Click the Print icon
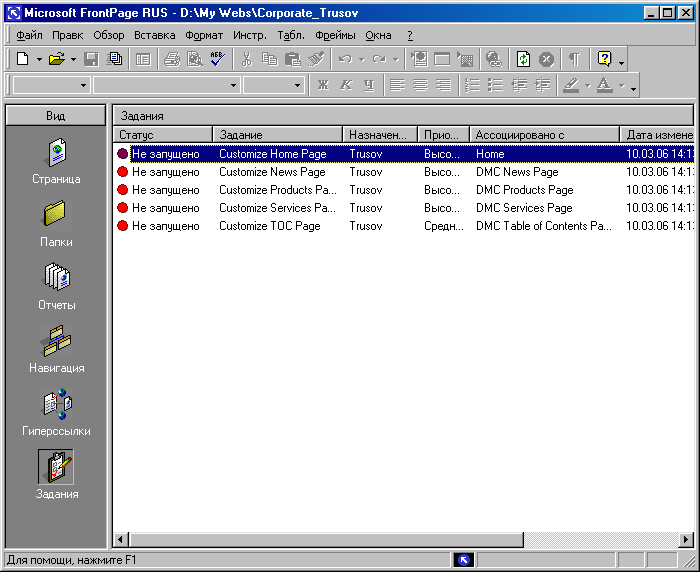Viewport: 700px width, 572px height. (171, 59)
